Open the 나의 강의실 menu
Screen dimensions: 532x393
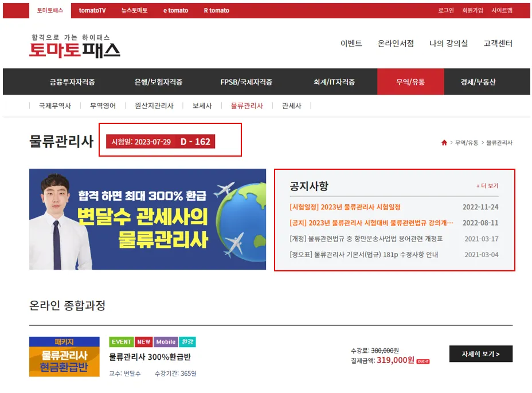pyautogui.click(x=448, y=44)
